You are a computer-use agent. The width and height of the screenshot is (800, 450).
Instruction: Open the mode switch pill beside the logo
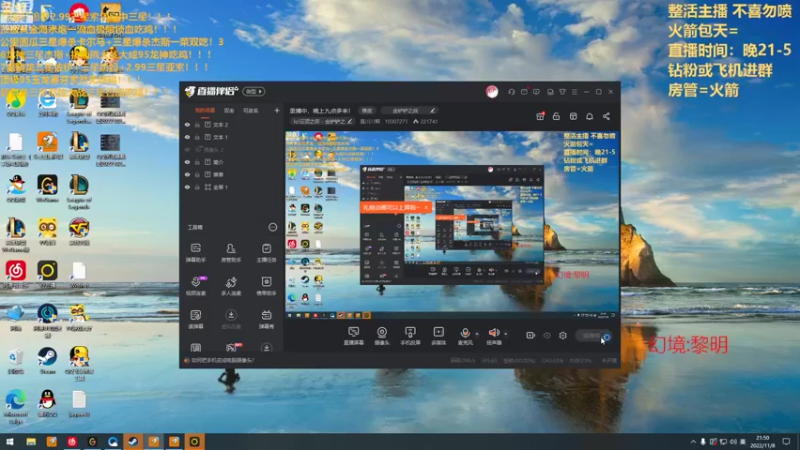(x=254, y=91)
